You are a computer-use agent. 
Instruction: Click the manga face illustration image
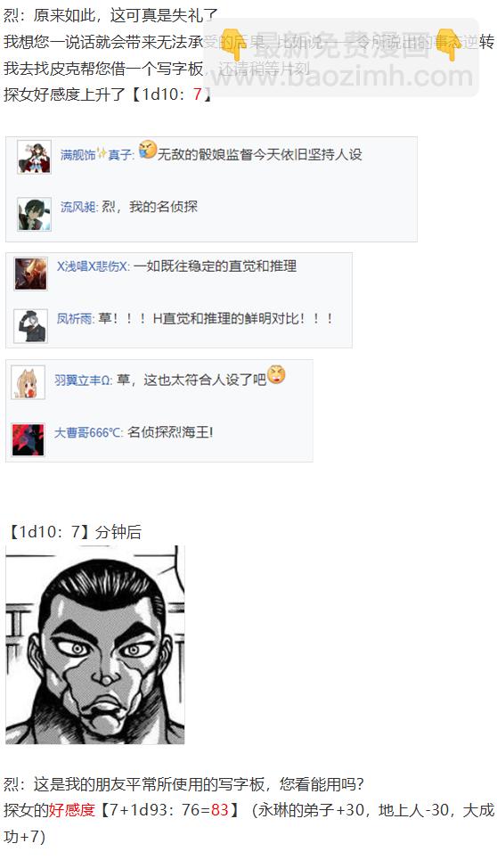(95, 645)
